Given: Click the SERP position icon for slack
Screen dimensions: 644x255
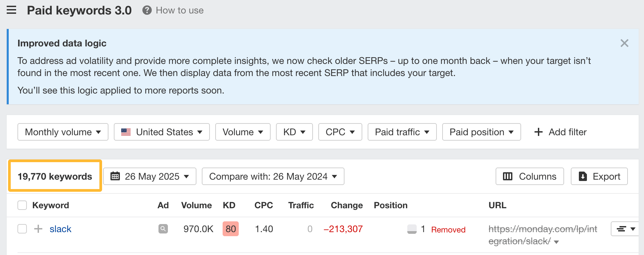Looking at the screenshot, I should [x=412, y=229].
